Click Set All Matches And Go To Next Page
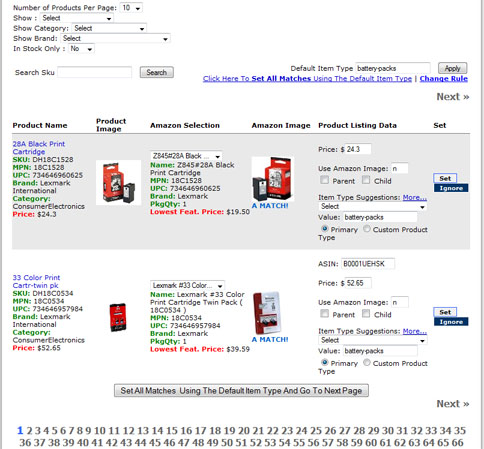Screen dimensions: 484x449 pyautogui.click(x=241, y=391)
